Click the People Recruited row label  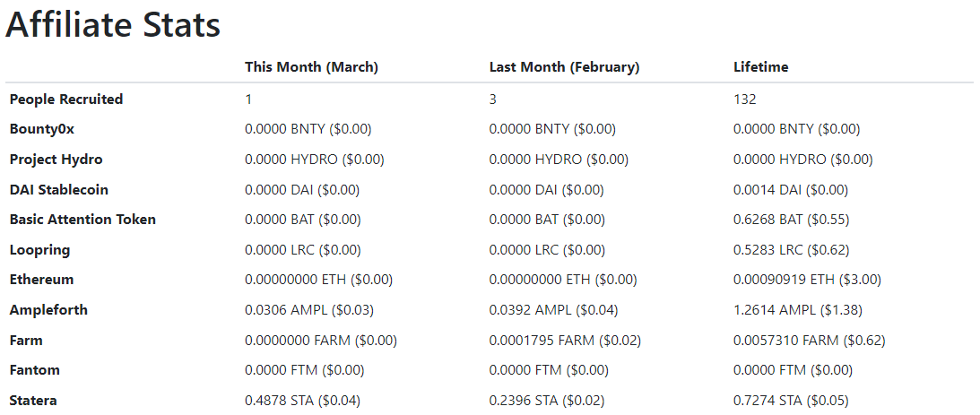pos(66,99)
